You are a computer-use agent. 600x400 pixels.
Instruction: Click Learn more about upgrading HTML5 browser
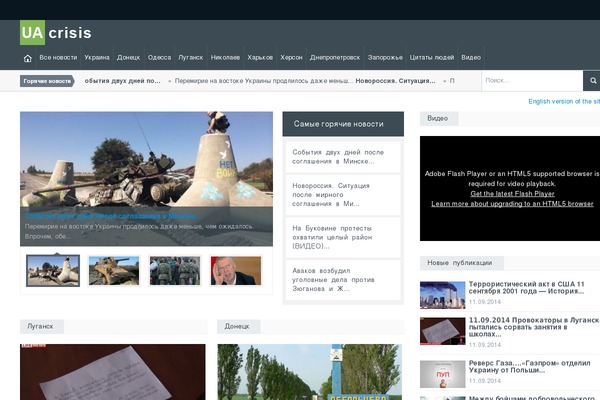512,204
